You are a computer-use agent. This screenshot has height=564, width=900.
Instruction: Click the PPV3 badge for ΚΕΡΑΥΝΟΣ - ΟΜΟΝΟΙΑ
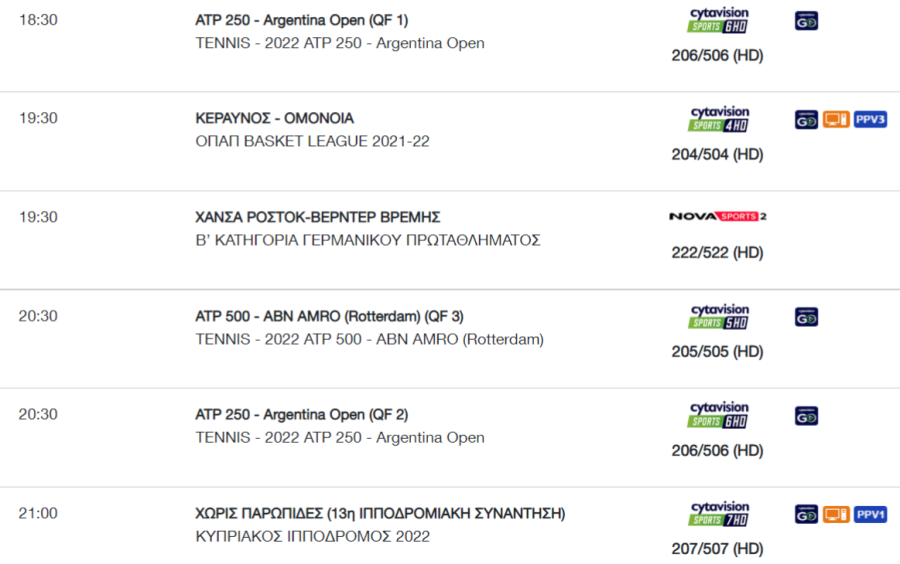tap(870, 119)
